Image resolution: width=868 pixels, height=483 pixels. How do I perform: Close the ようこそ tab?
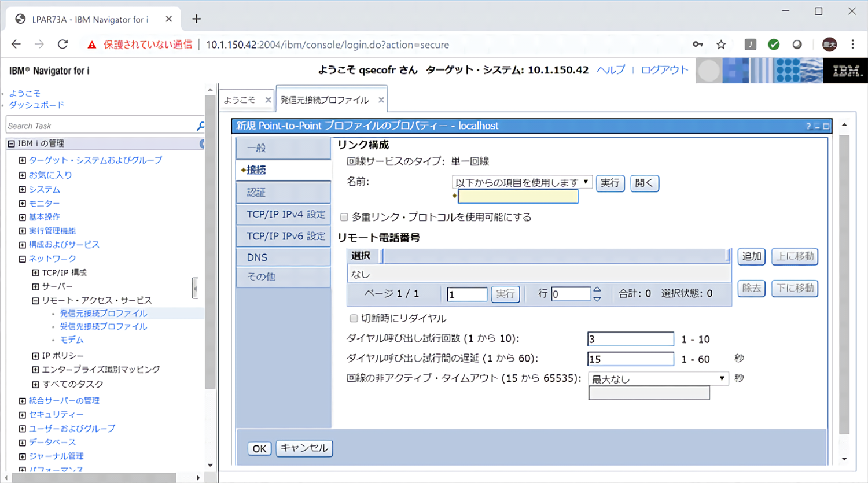tap(268, 100)
